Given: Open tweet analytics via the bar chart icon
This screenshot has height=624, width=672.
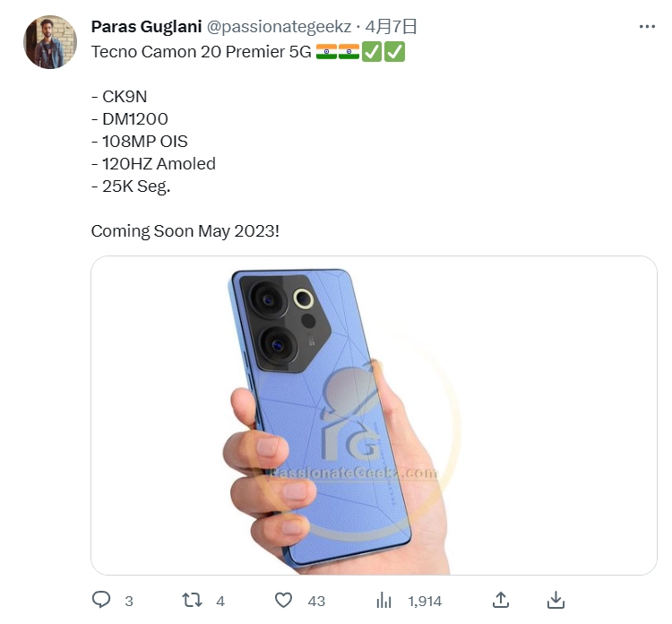Looking at the screenshot, I should tap(384, 600).
